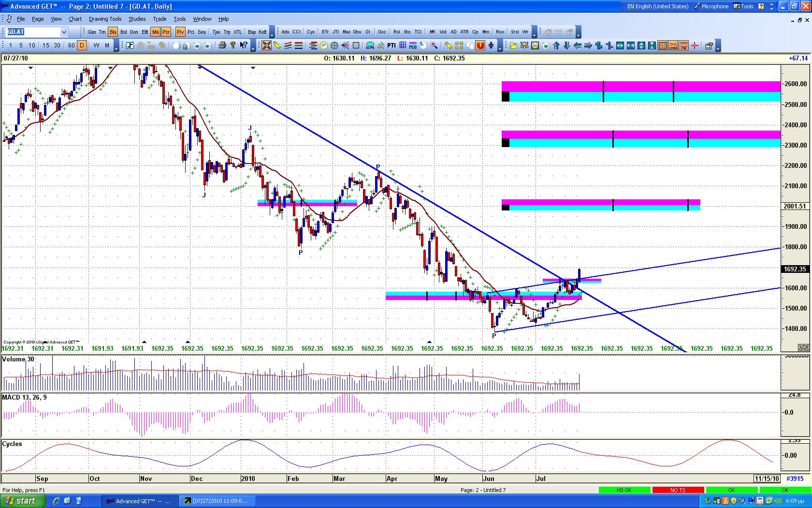Click the PTI tool icon
Image resolution: width=812 pixels, height=508 pixels.
pos(391,45)
